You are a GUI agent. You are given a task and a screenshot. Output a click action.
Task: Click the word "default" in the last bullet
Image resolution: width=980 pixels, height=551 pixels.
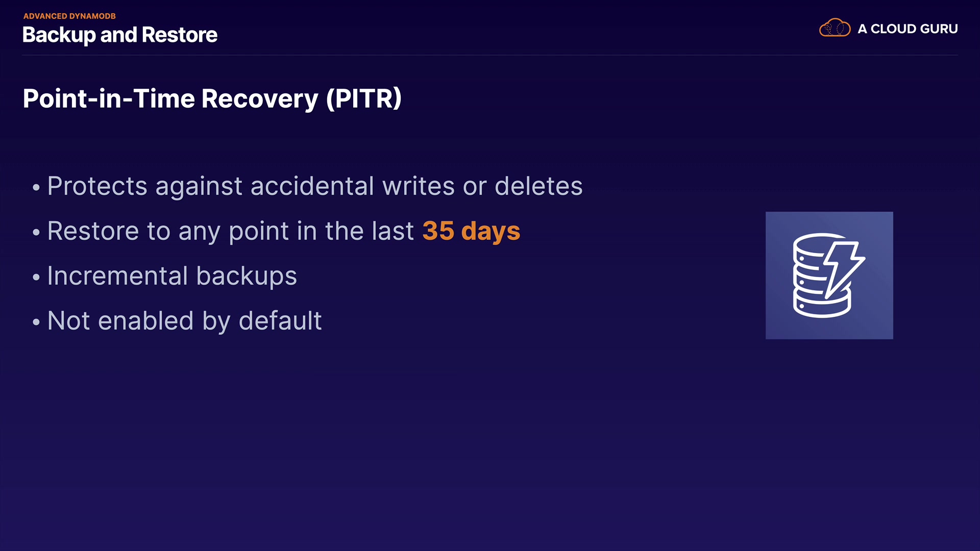(280, 321)
